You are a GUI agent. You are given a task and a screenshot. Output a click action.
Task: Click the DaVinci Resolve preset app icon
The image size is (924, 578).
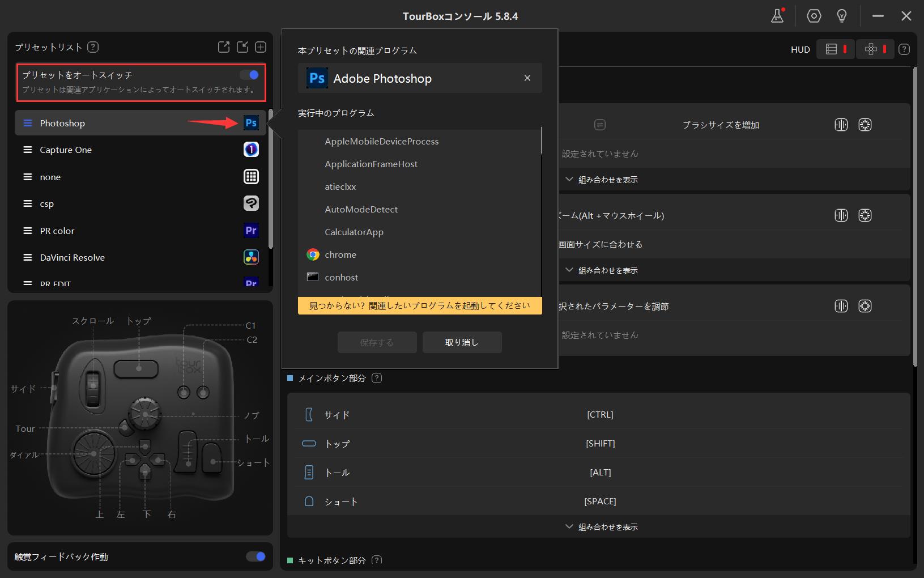coord(251,257)
